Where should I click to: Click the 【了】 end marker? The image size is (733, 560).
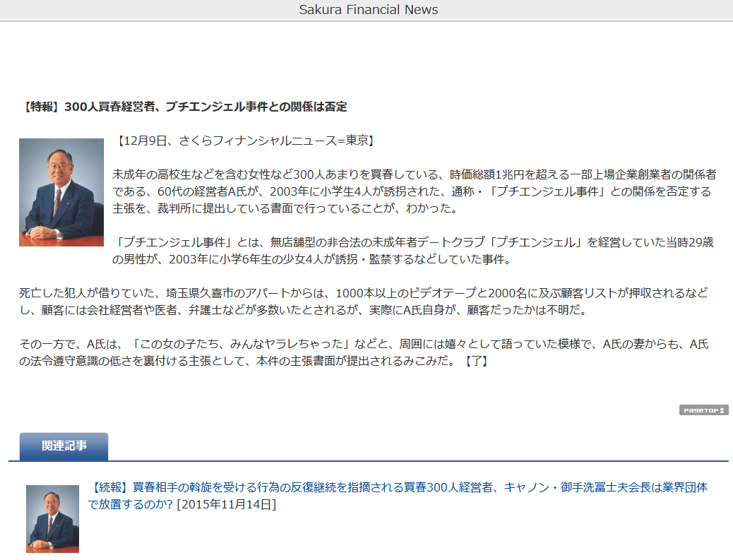476,362
